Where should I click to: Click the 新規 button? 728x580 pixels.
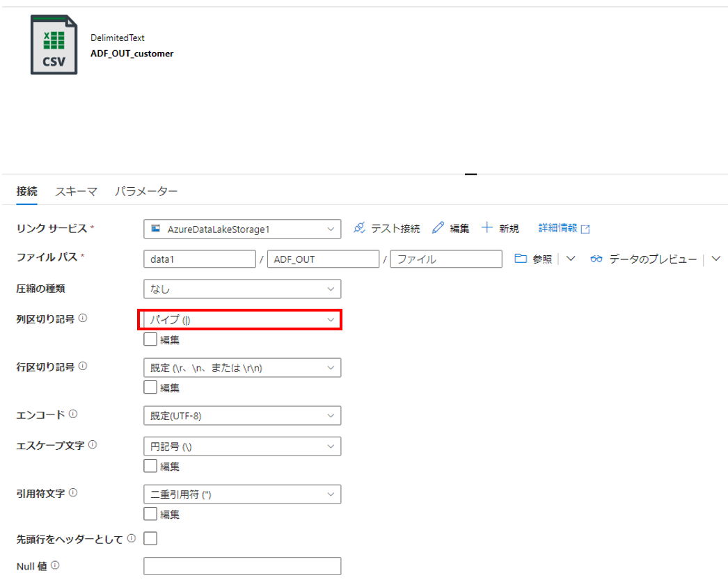pyautogui.click(x=500, y=228)
